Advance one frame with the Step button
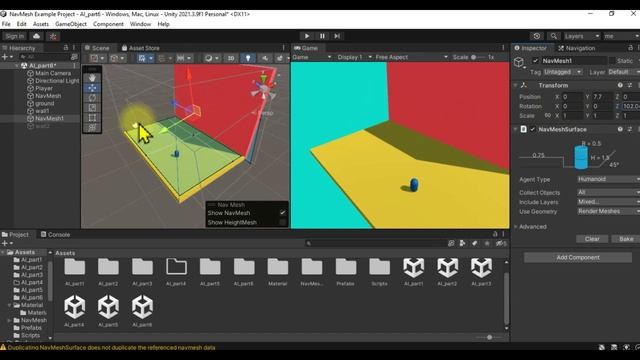This screenshot has height=360, width=640. point(337,36)
